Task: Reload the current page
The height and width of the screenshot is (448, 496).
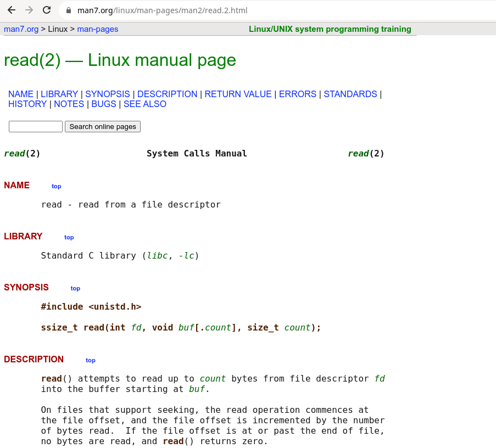Action: pyautogui.click(x=47, y=10)
